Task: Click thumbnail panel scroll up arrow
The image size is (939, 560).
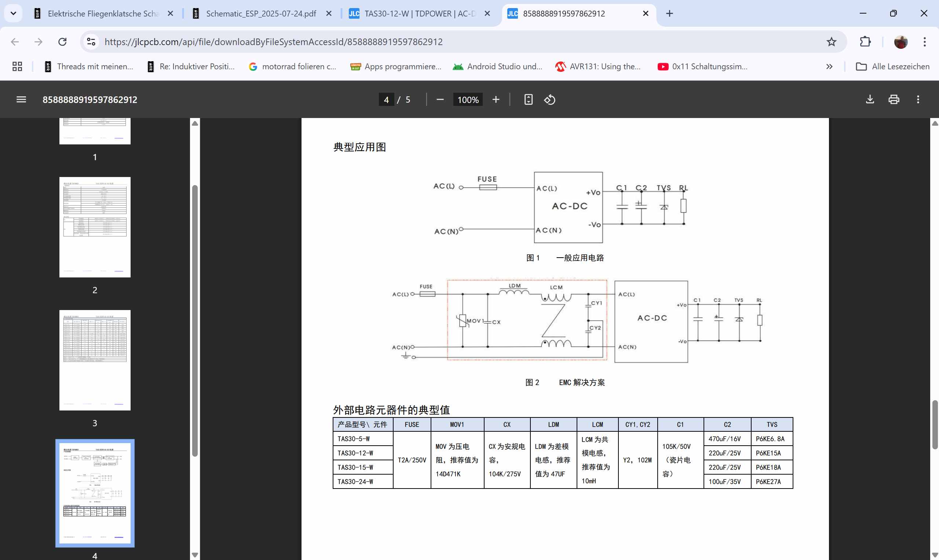Action: pyautogui.click(x=195, y=123)
